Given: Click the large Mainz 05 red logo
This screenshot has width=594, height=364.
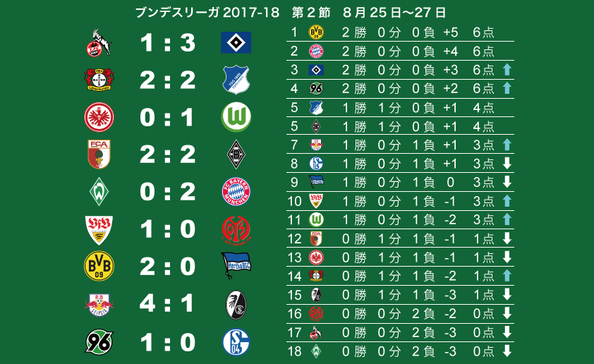Looking at the screenshot, I should point(236,229).
